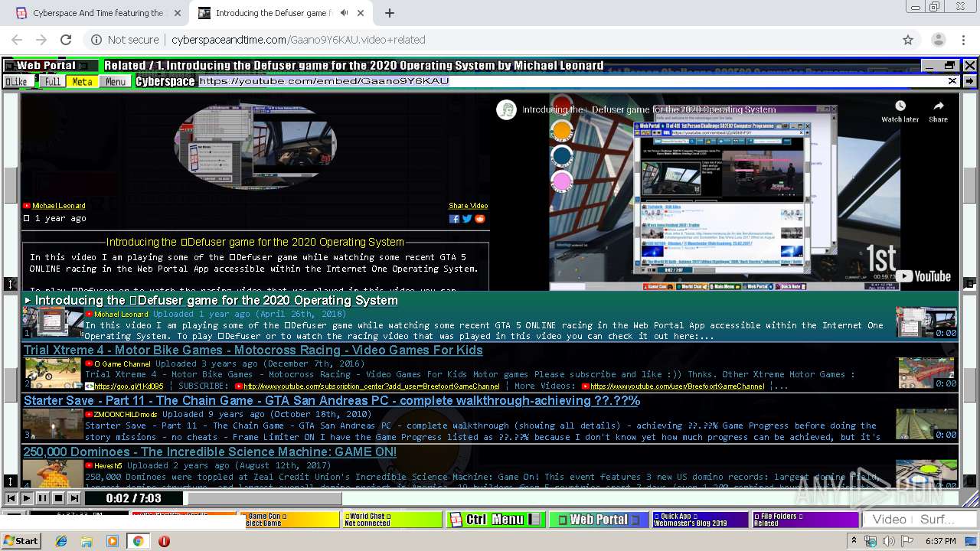Click Introducing the Defuser game list heading
This screenshot has height=551, width=980.
217,300
